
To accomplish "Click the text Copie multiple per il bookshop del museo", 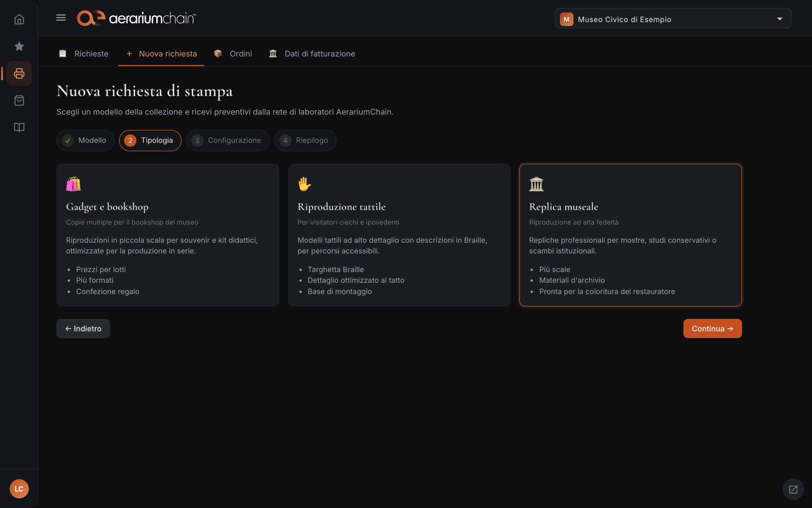I will pos(132,222).
